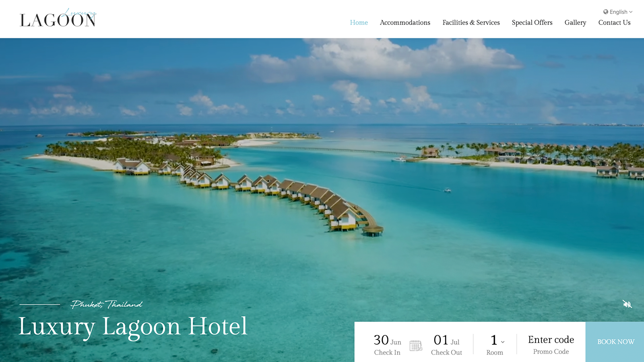Click the Lagoon Luxury logo
644x362 pixels.
(58, 19)
